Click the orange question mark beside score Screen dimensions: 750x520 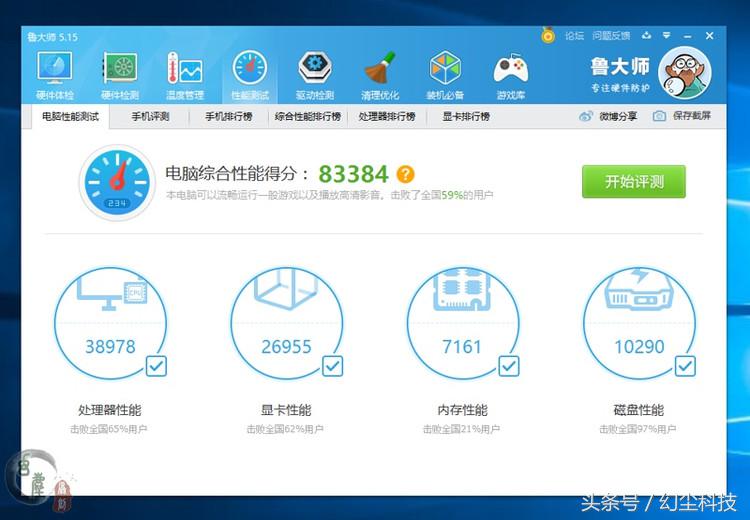pos(405,174)
